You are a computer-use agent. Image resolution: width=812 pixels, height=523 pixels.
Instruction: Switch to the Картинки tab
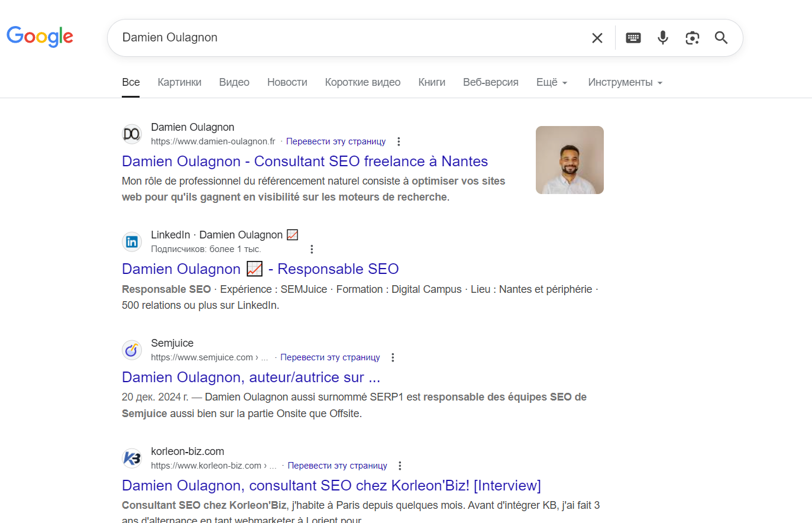click(179, 82)
